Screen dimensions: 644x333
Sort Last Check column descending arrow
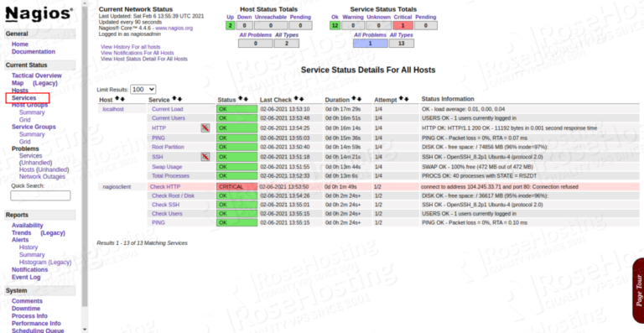point(302,99)
